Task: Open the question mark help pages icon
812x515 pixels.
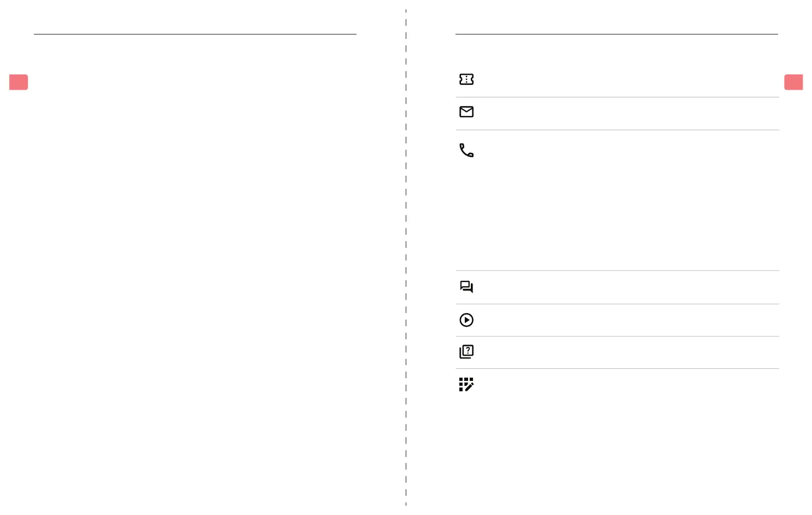Action: point(466,352)
